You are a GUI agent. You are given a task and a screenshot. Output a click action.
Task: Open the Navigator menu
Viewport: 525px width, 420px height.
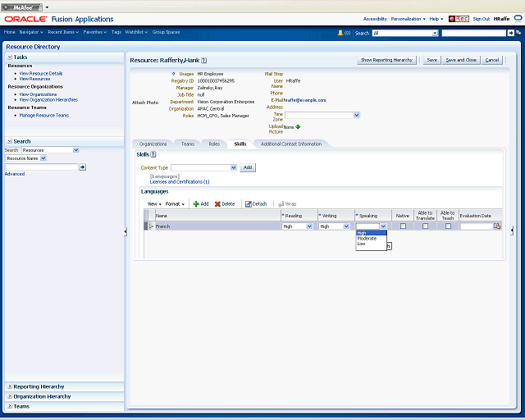31,32
